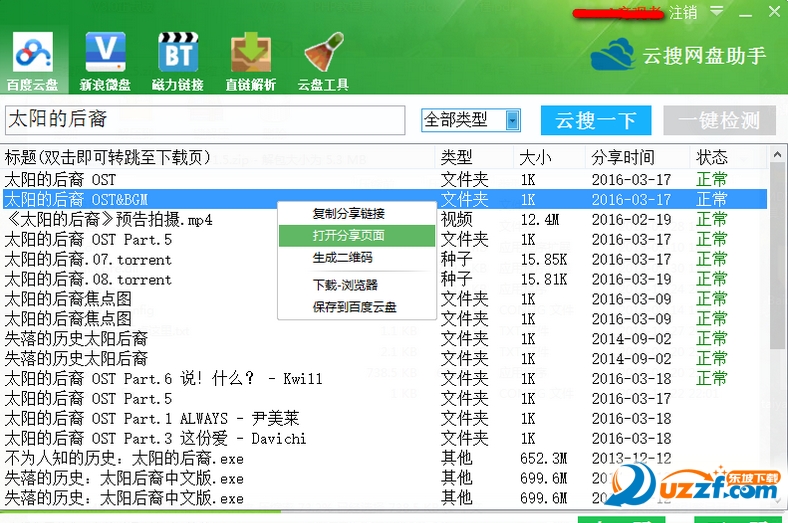The image size is (788, 523).
Task: Sort by the 状态 column header
Action: pos(729,157)
